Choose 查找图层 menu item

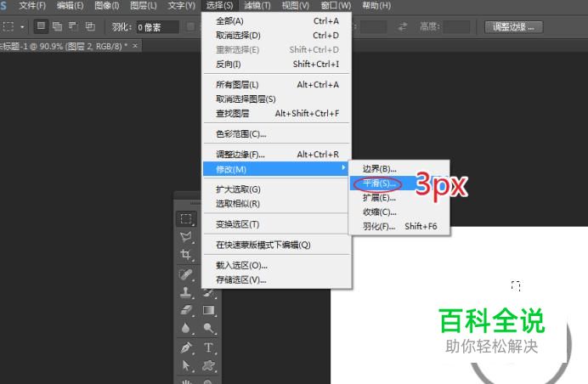tap(277, 113)
